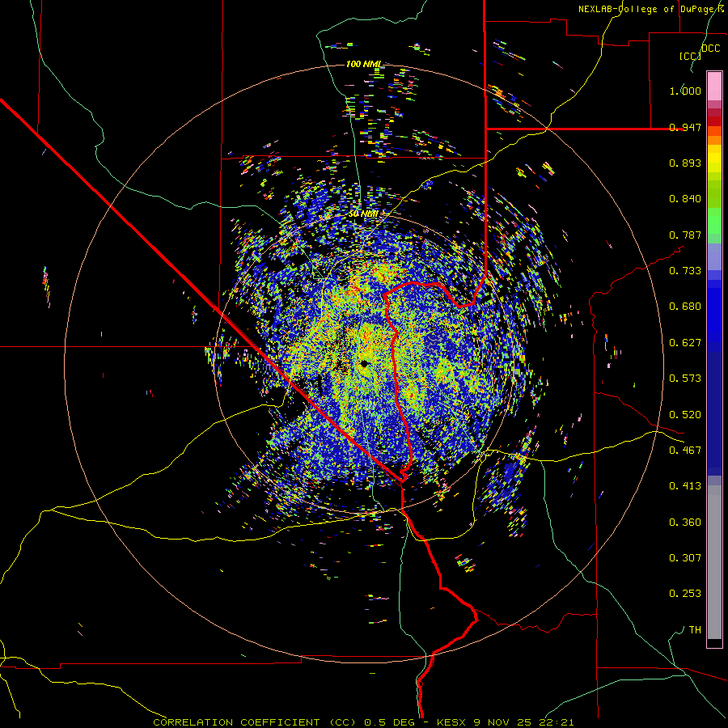Screen dimensions: 728x728
Task: Click the 50 NMI range ring label
Action: (363, 214)
